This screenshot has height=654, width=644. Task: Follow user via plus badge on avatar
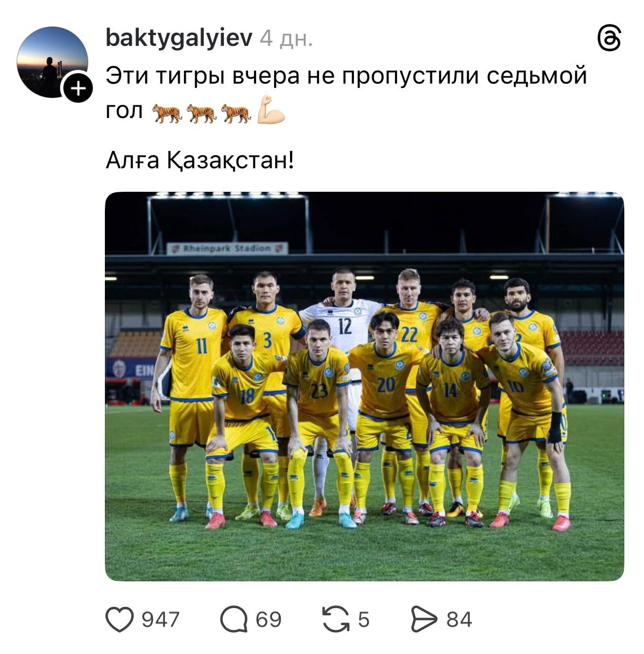pyautogui.click(x=78, y=88)
